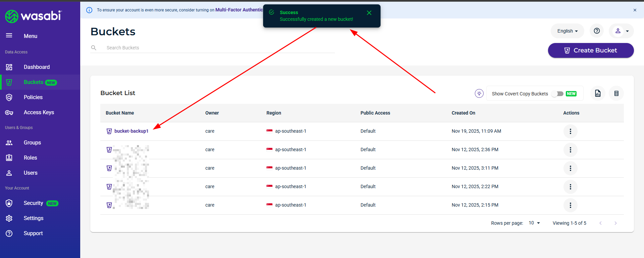The image size is (644, 258).
Task: Go to Dashboard in sidebar
Action: pyautogui.click(x=37, y=67)
